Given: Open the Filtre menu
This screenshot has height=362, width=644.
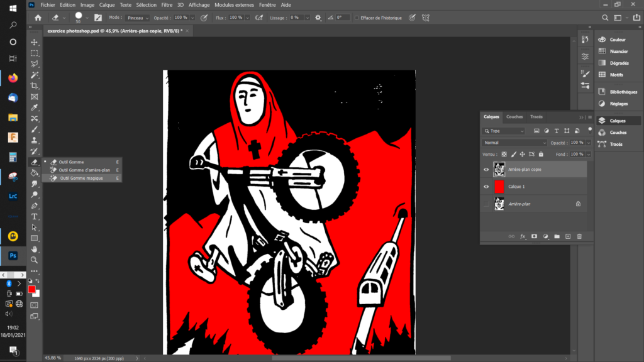Looking at the screenshot, I should [167, 5].
